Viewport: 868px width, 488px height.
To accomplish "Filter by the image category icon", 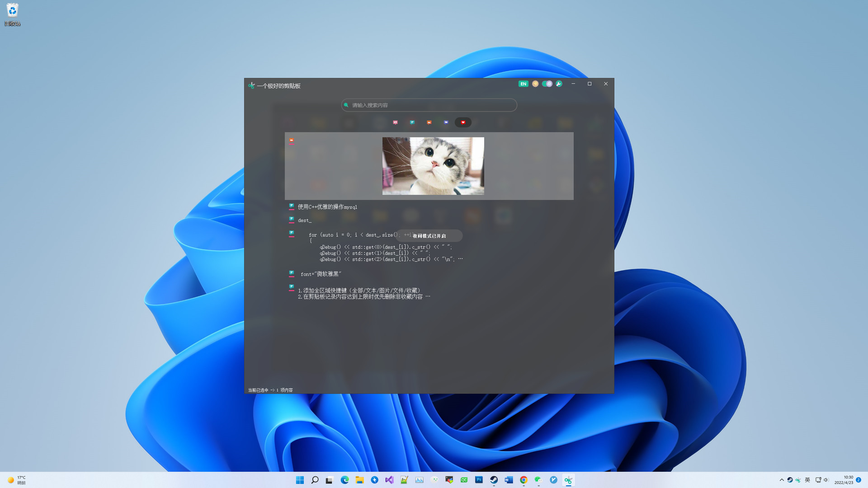I will click(x=429, y=122).
